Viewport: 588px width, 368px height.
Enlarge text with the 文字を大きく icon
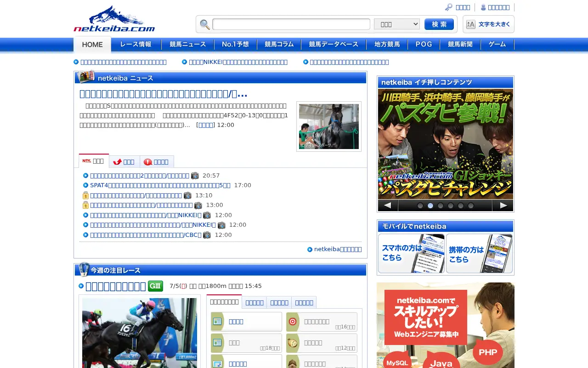pyautogui.click(x=488, y=24)
